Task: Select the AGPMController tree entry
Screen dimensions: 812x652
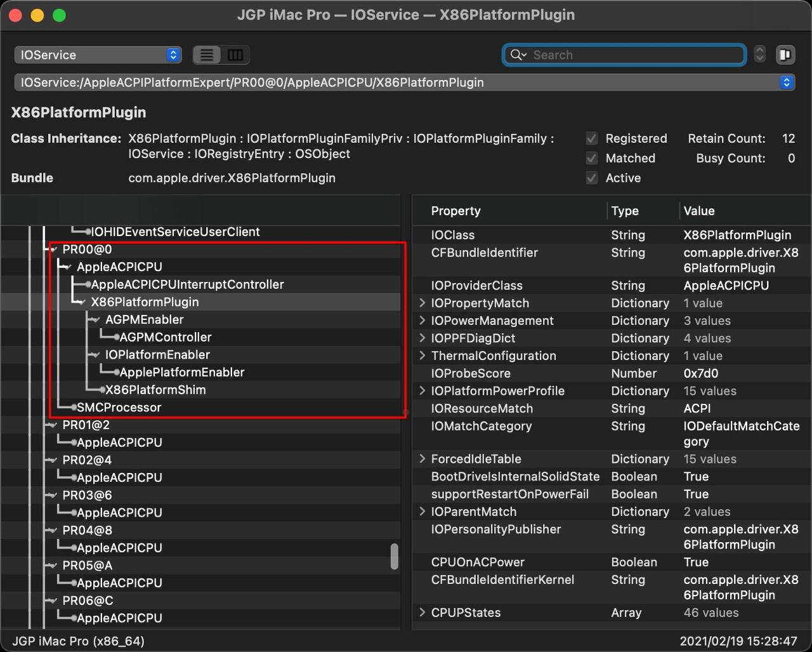Action: (166, 337)
